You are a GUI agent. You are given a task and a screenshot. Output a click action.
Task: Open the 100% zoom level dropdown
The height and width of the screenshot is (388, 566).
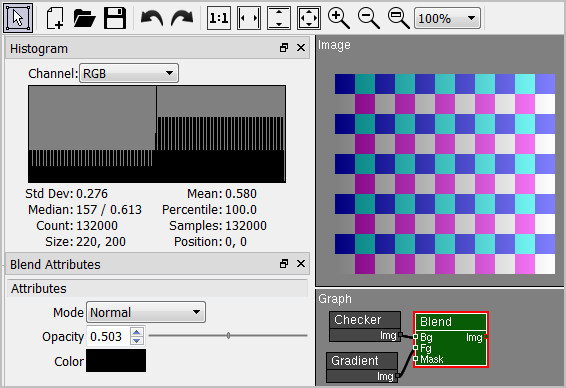[447, 18]
